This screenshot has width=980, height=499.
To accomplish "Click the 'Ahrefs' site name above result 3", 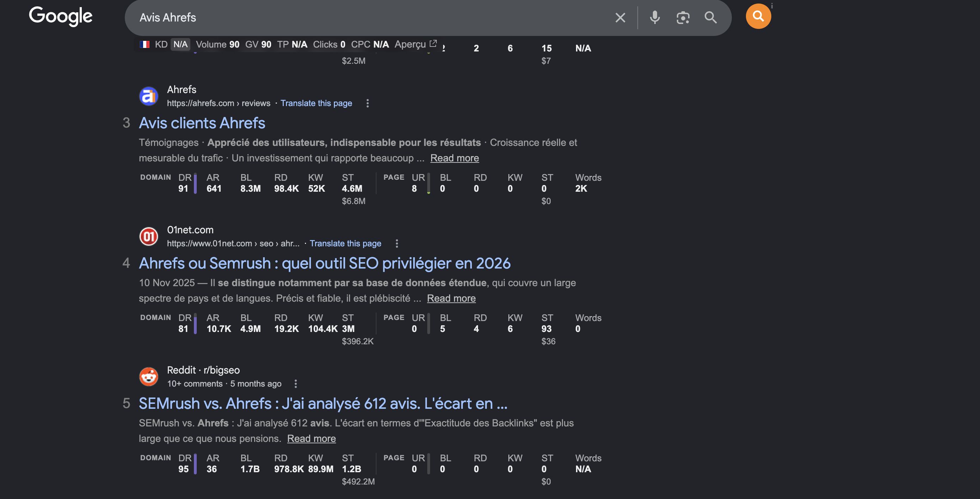I will pyautogui.click(x=182, y=90).
